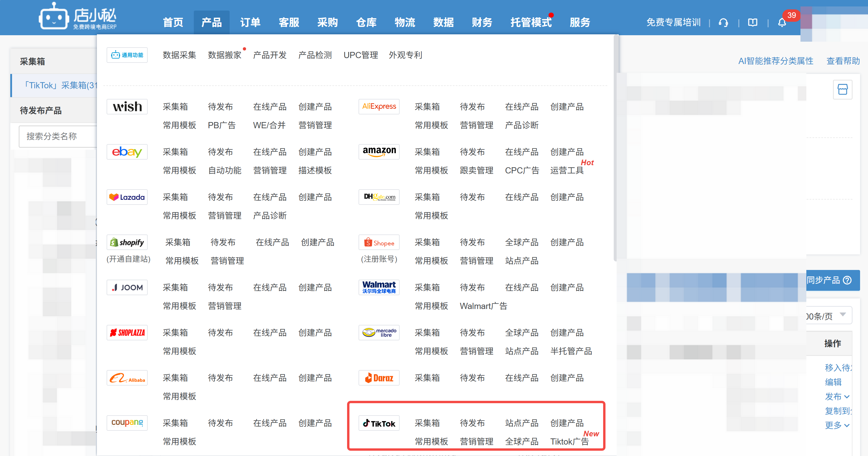This screenshot has width=868, height=456.
Task: Open Lazada 产品诊断 menu entry
Action: tap(270, 216)
